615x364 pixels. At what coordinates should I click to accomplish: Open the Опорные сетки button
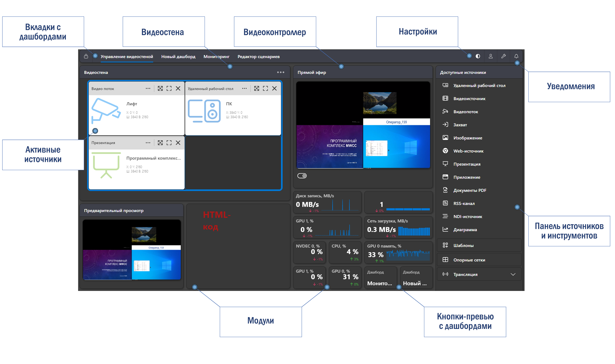point(469,260)
